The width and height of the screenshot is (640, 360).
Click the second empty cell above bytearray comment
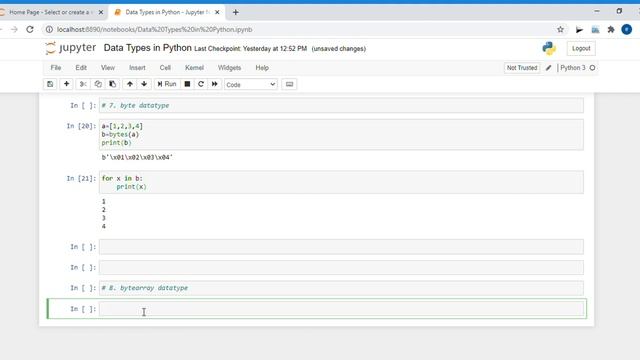tap(341, 267)
